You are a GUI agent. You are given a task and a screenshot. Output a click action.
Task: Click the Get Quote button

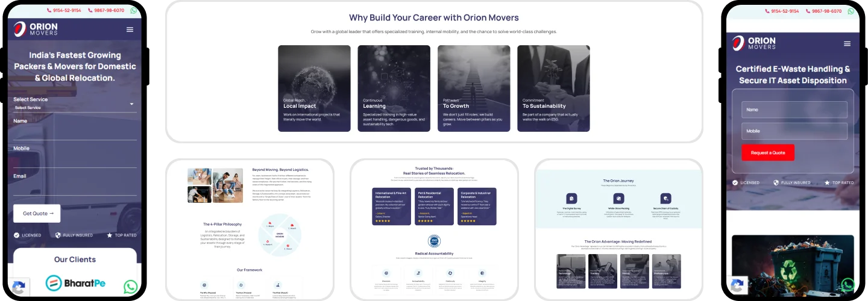coord(37,213)
